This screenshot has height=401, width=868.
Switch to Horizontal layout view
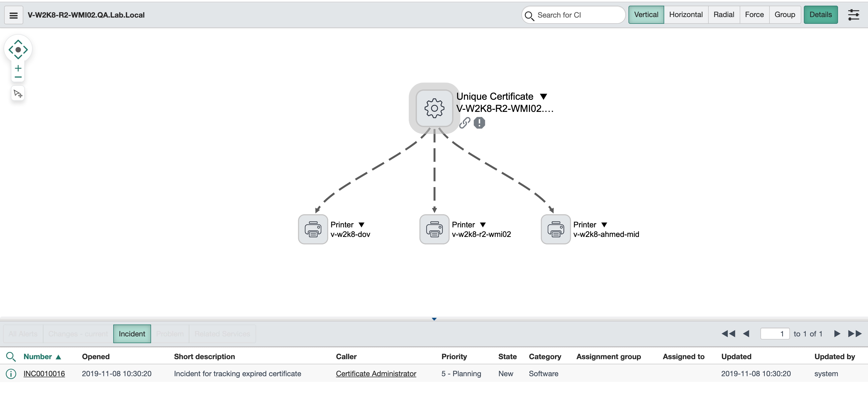[x=686, y=14]
